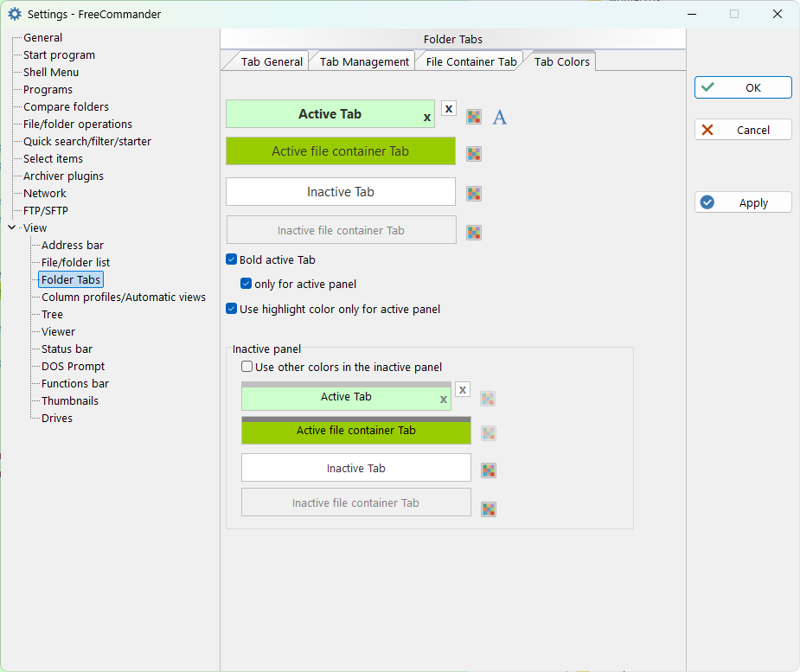
Task: Open color picker next to Inactive Tab preview
Action: [474, 194]
